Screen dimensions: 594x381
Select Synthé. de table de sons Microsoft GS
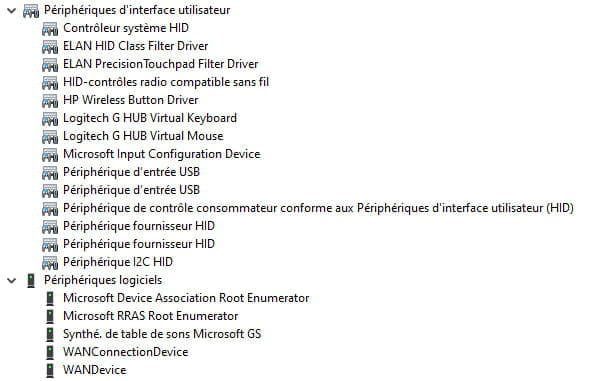162,334
